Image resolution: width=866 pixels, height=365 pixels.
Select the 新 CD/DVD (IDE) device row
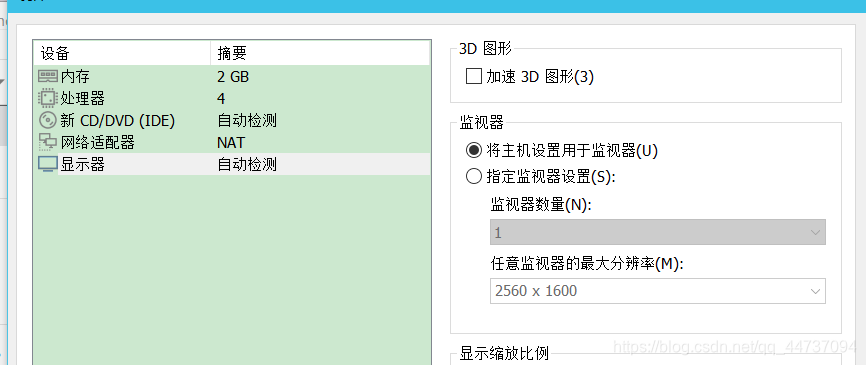(231, 120)
